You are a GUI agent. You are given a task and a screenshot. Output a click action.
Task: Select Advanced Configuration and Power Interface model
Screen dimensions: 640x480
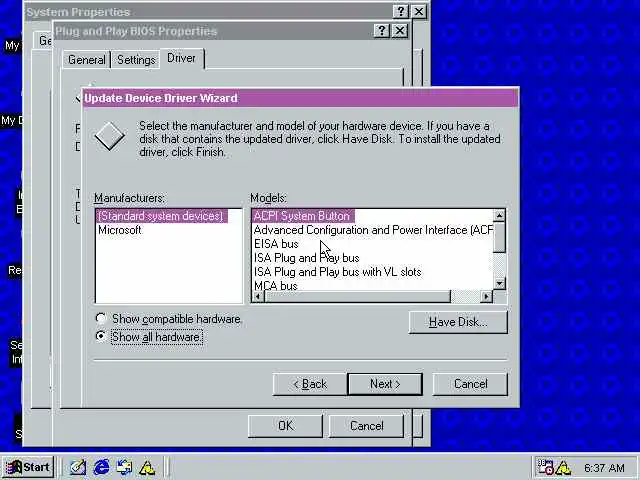point(373,230)
